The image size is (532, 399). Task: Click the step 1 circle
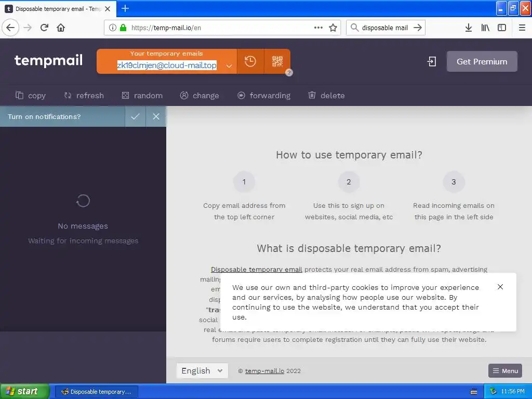244,182
